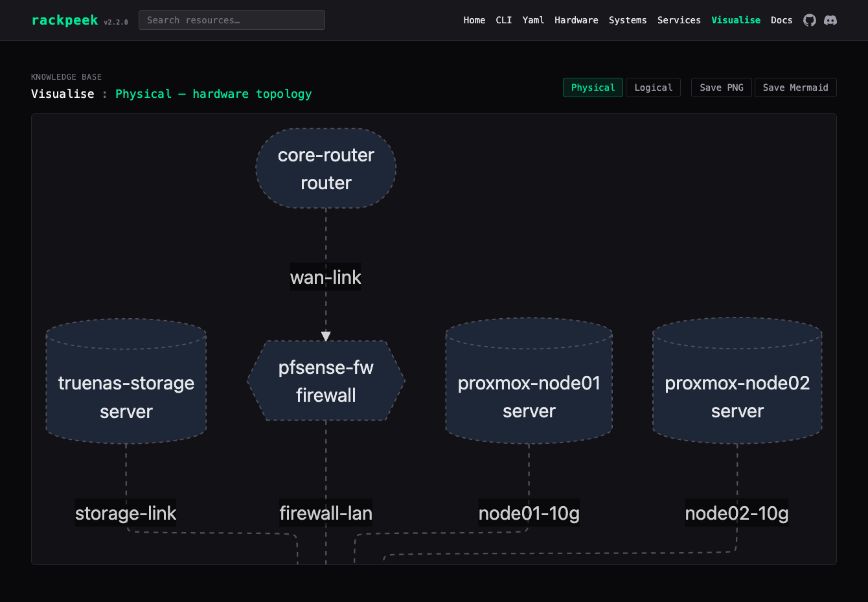Click the wan-link edge label
Screen dimensions: 868x602
coord(326,277)
